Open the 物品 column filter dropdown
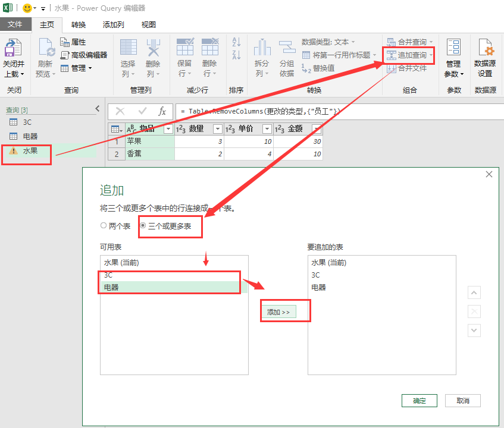The height and width of the screenshot is (428, 504). (x=168, y=129)
